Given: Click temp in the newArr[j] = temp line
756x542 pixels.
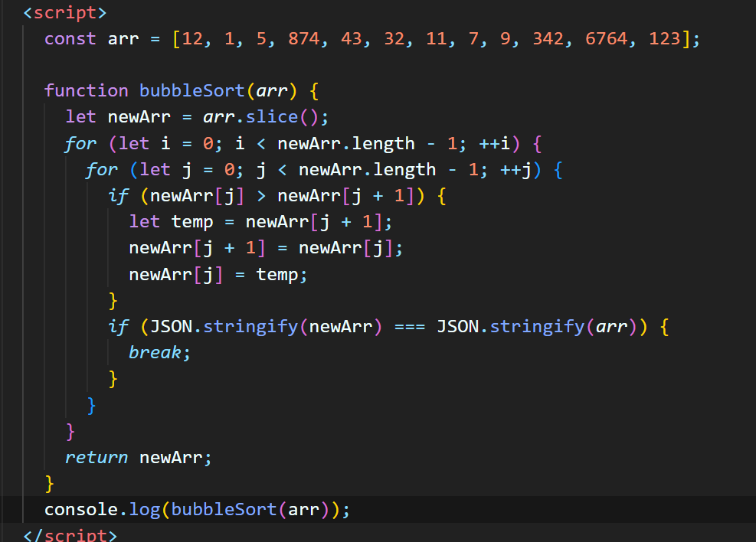Looking at the screenshot, I should click(x=277, y=274).
